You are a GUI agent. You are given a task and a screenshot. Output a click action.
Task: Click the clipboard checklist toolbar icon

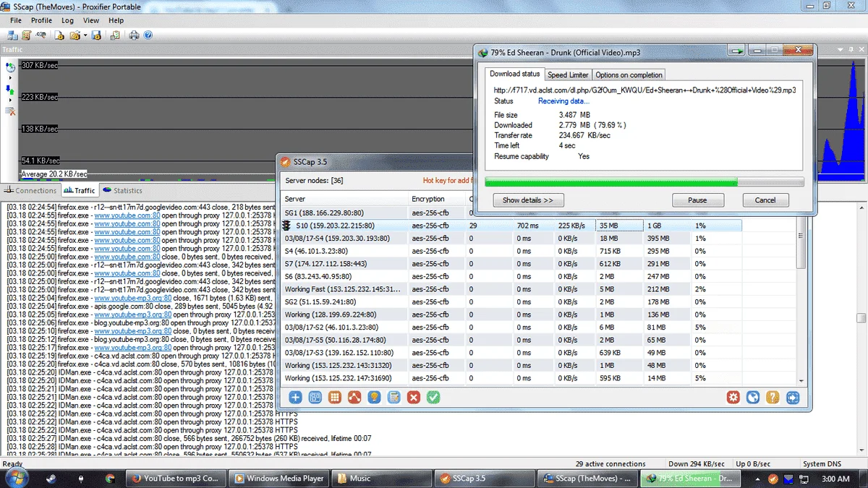(x=115, y=35)
